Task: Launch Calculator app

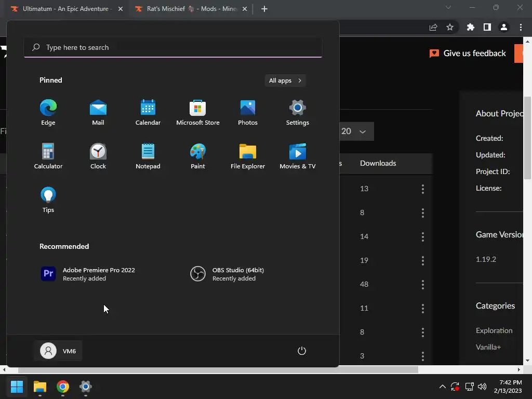Action: [x=48, y=156]
